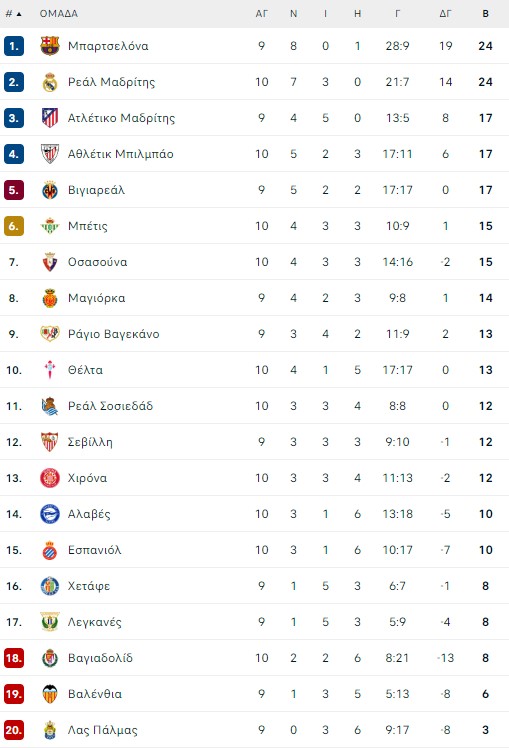Select the Las Palmas crest icon
Screen dimensions: 509x748
pos(50,730)
